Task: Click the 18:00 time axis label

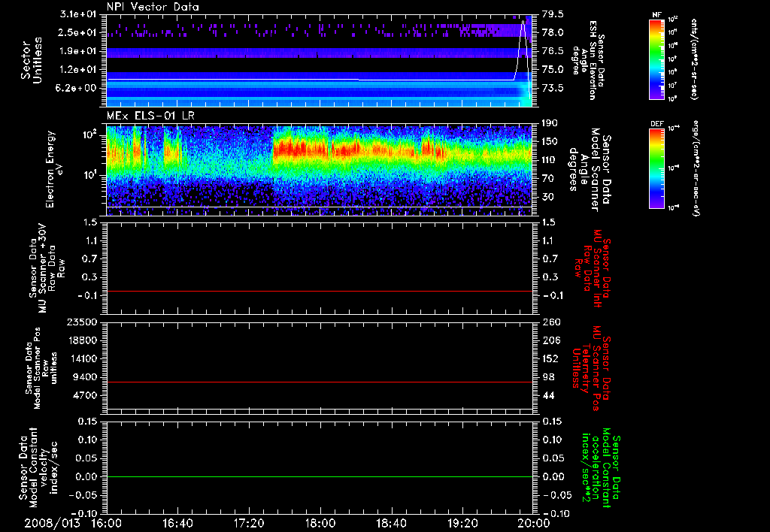Action: [320, 522]
